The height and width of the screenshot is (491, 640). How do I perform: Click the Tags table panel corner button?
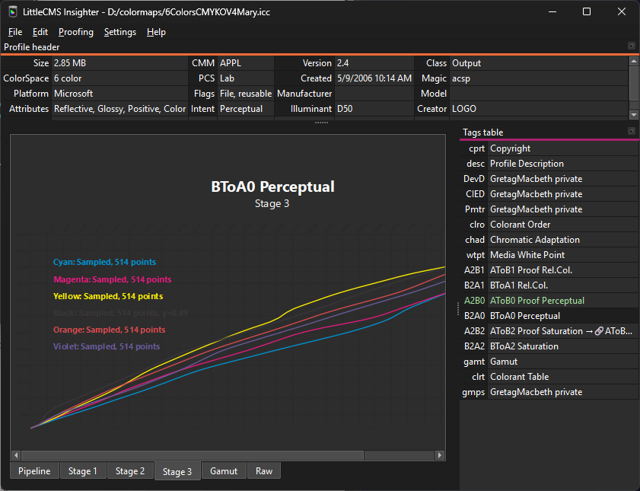click(x=632, y=132)
